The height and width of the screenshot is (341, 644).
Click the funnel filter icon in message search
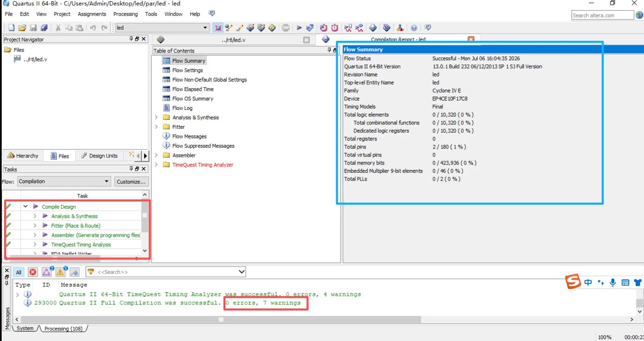[91, 272]
